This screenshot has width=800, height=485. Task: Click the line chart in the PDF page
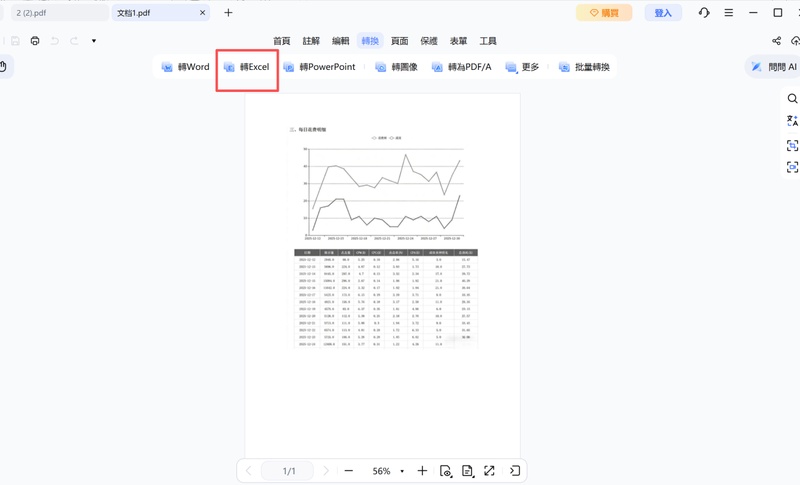coord(383,190)
